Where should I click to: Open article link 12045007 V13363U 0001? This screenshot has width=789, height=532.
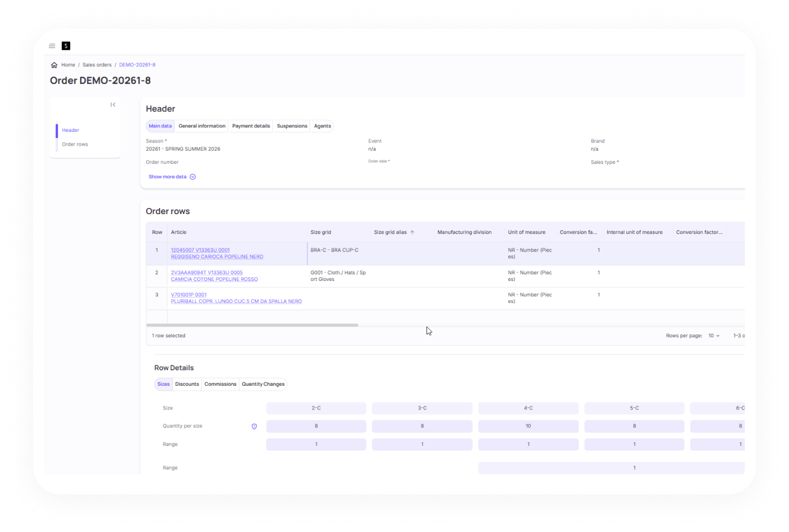click(x=200, y=250)
